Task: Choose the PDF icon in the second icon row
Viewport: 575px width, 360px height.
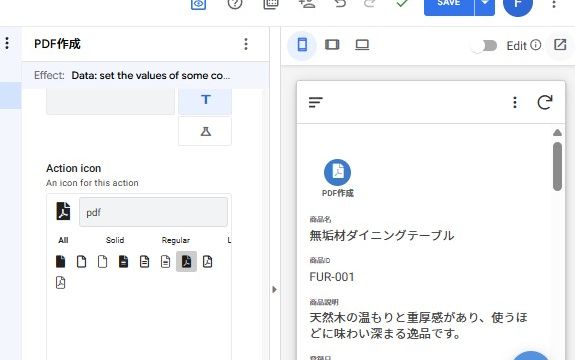Action: coord(61,283)
